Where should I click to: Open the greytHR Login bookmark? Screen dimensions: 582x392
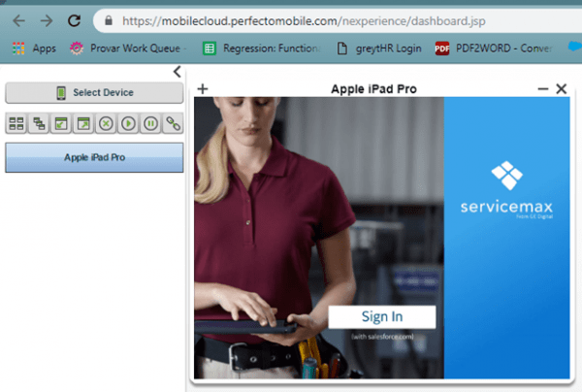pos(379,49)
